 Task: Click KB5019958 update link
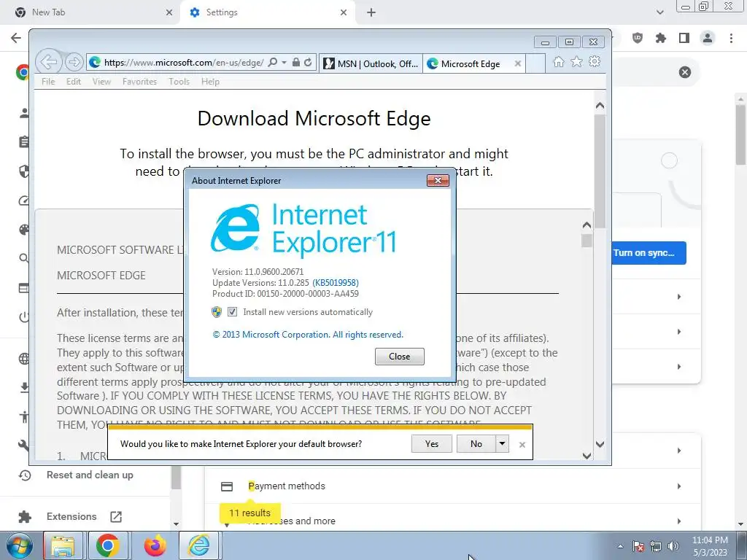(336, 283)
